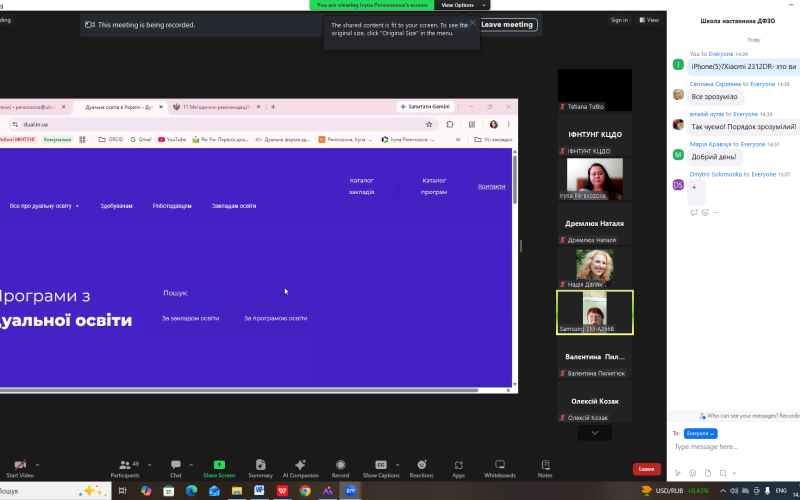Open the View layout menu
Image resolution: width=800 pixels, height=500 pixels.
click(649, 20)
